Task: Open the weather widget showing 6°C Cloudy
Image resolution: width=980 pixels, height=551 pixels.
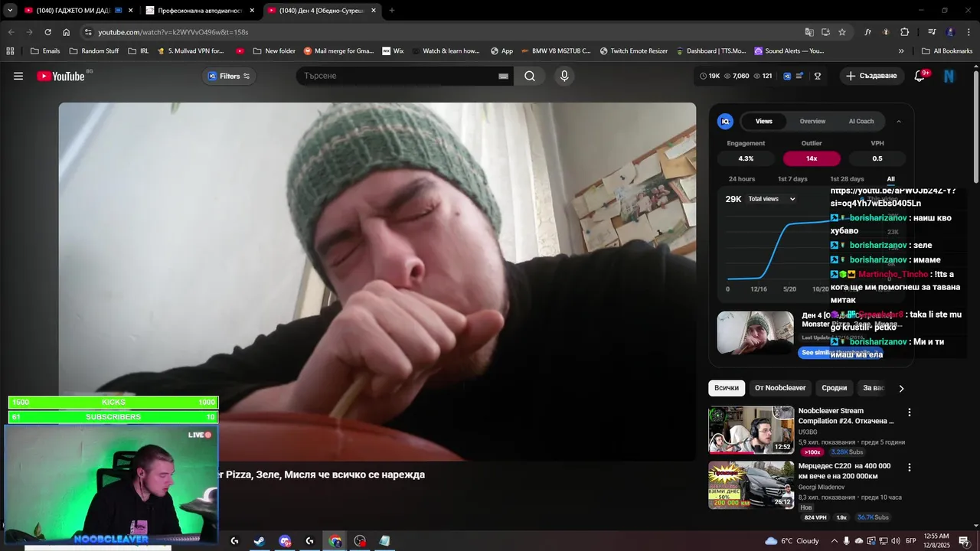Action: pyautogui.click(x=792, y=541)
